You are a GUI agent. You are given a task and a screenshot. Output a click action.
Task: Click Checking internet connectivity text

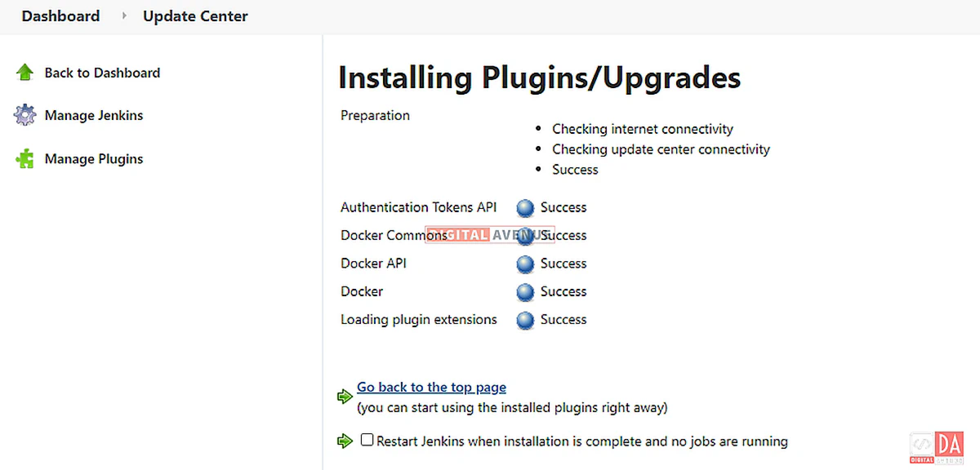(x=643, y=129)
